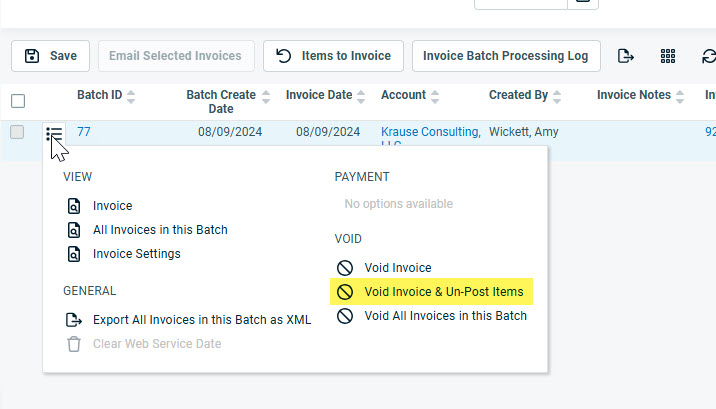Open Invoice Settings from View section
Screen dimensions: 716x409
136,254
